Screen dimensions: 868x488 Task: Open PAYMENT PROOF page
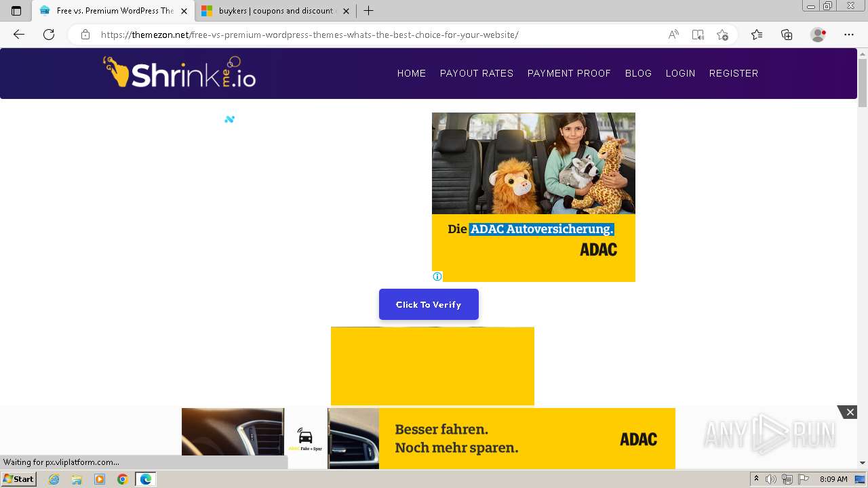coord(569,73)
